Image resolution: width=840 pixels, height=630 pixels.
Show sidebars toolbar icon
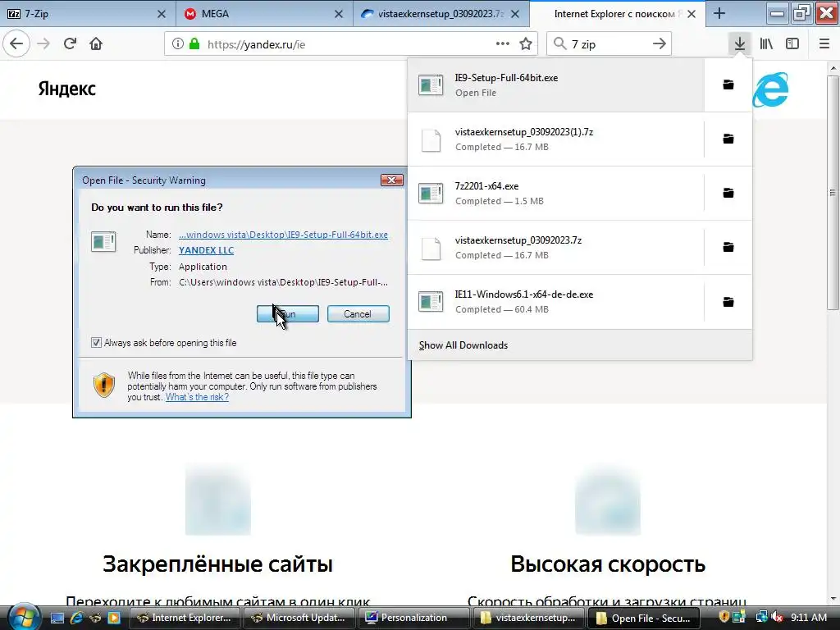(792, 44)
